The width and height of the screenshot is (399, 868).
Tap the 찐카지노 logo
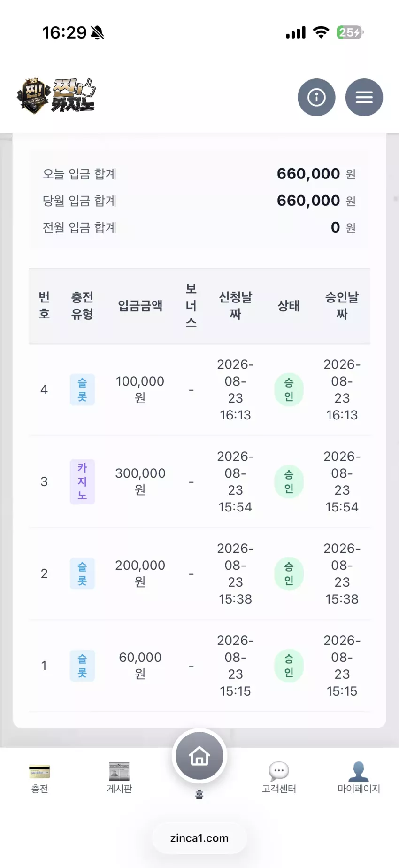[x=56, y=96]
